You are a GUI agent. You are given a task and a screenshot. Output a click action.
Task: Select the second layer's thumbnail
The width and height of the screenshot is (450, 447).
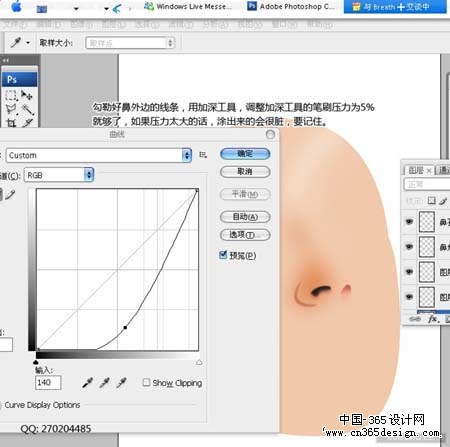click(x=427, y=247)
